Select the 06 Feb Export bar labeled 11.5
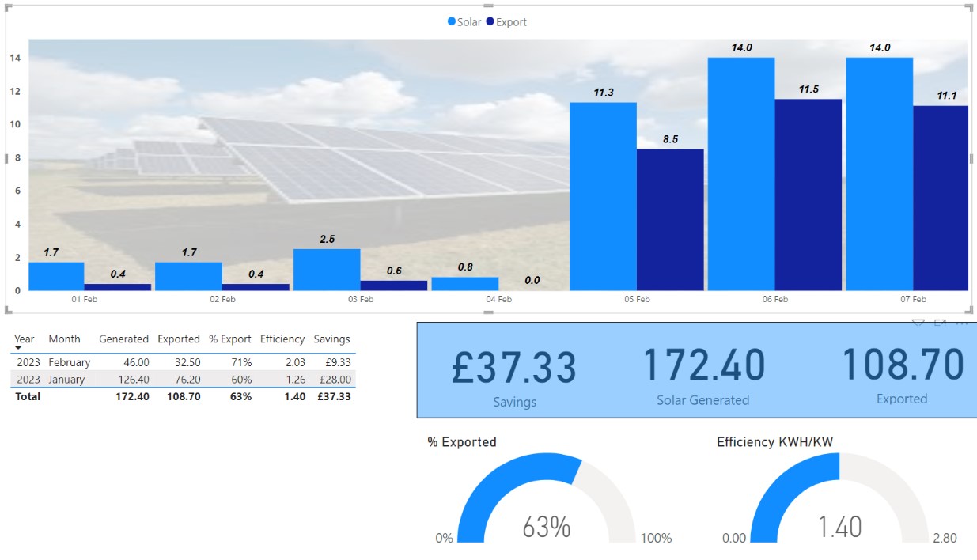This screenshot has height=560, width=977. click(808, 195)
